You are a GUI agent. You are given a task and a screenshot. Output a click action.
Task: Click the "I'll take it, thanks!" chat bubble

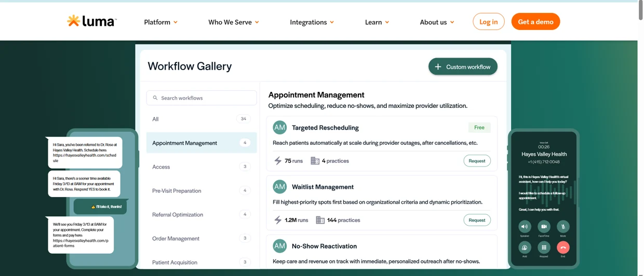(x=100, y=206)
